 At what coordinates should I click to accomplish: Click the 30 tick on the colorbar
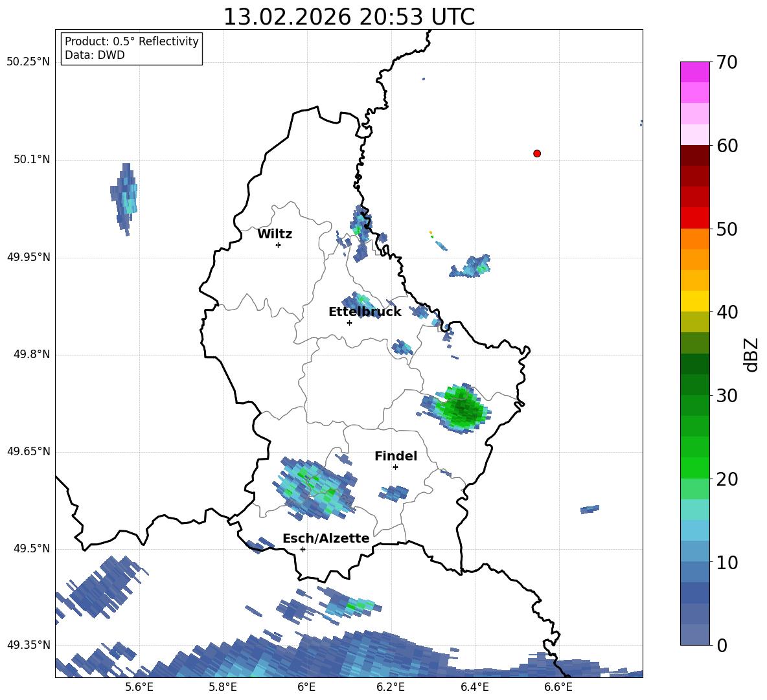point(727,396)
